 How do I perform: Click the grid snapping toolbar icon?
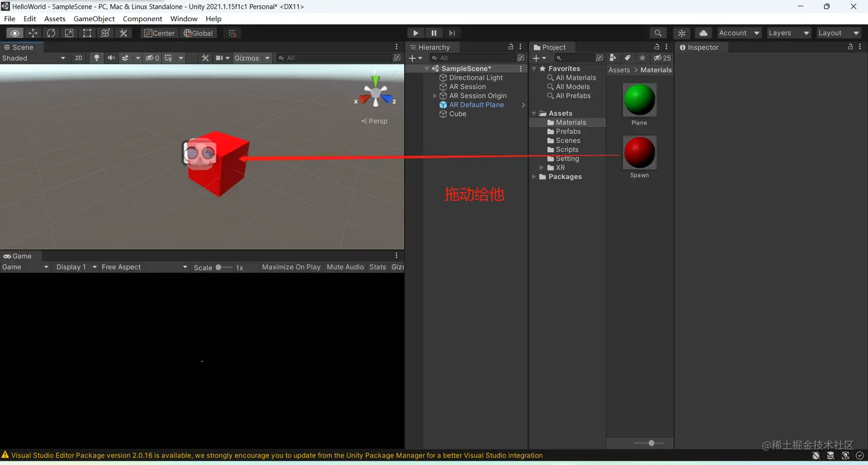pos(232,33)
